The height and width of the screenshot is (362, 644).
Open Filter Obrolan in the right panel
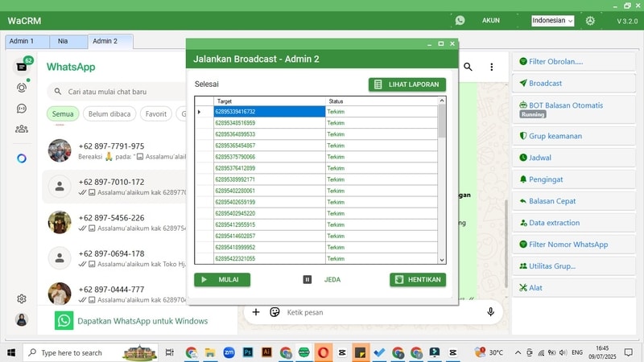(x=574, y=62)
